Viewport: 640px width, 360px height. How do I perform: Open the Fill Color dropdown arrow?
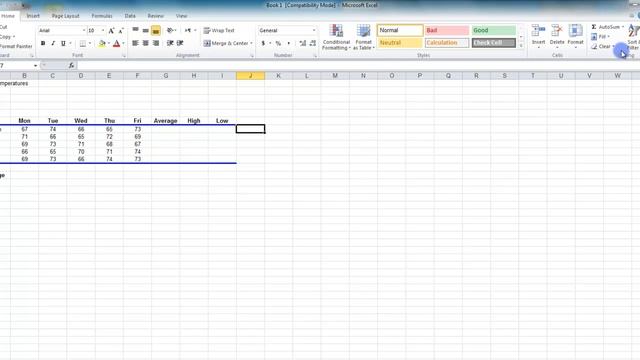[109, 43]
